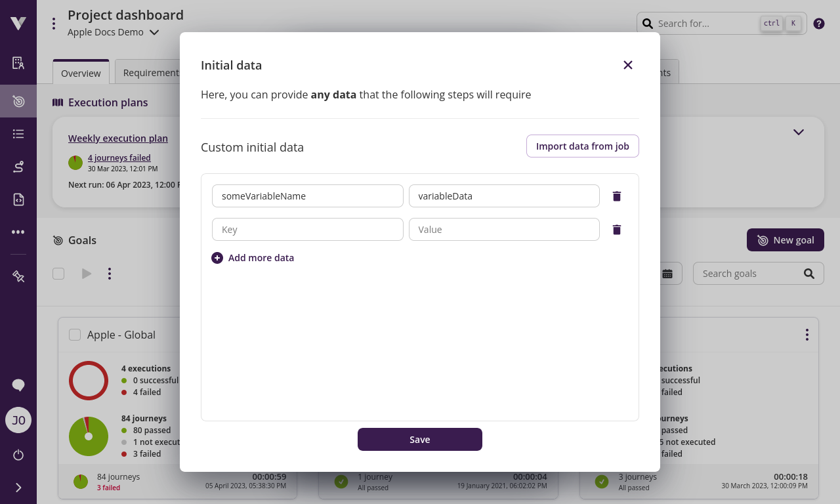Open the flow path icon in sidebar
The image size is (840, 504).
pos(18,167)
